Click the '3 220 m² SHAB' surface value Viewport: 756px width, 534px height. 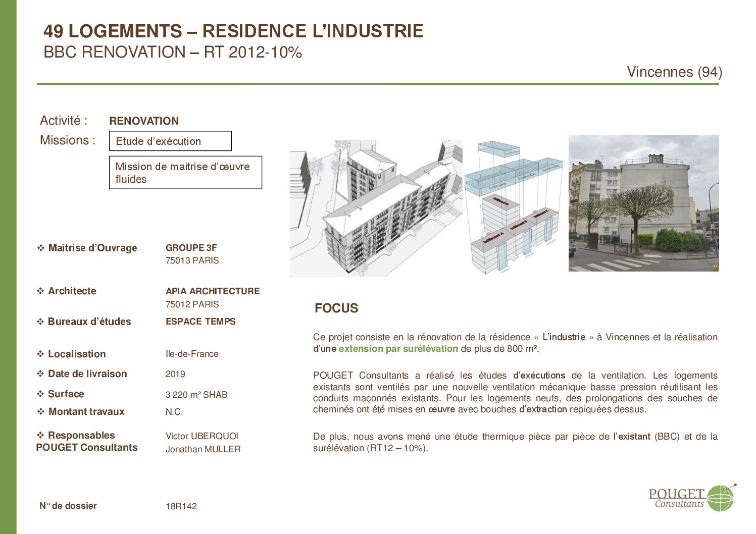[196, 395]
